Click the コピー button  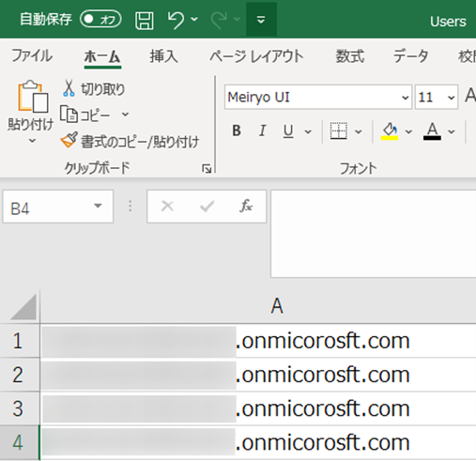[x=85, y=115]
